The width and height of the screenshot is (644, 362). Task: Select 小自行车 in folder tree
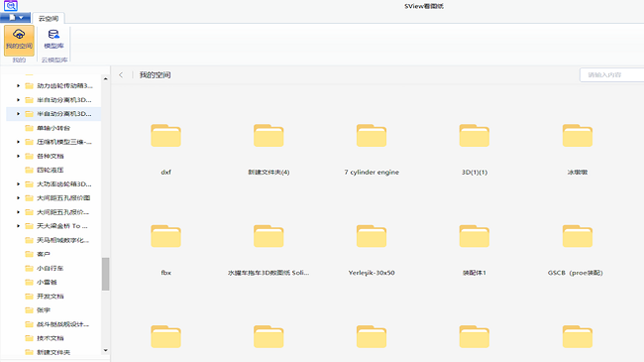(x=51, y=268)
